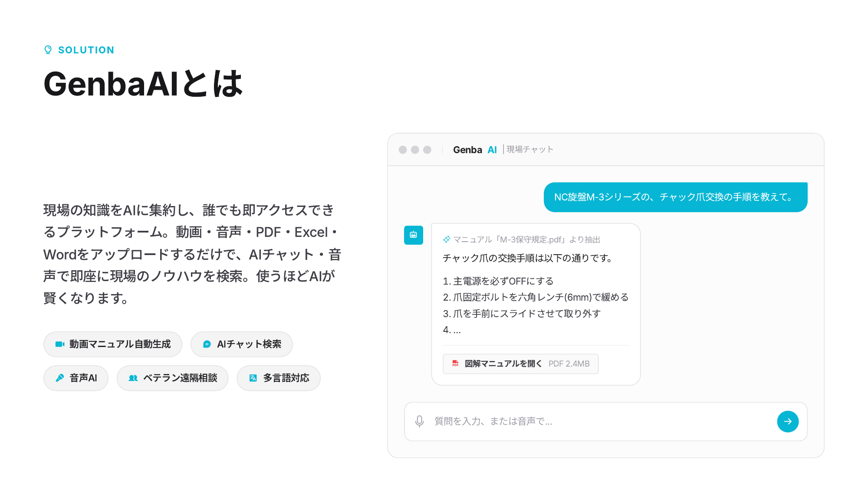Click the chat bubble icon in AIチャット検索
This screenshot has width=868, height=488.
207,344
